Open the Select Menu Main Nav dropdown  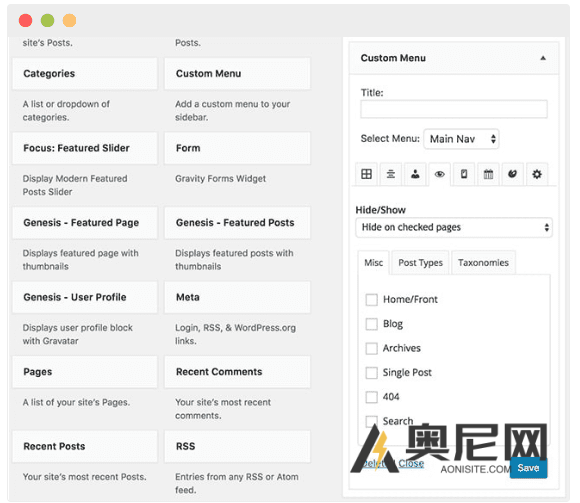[x=461, y=139]
